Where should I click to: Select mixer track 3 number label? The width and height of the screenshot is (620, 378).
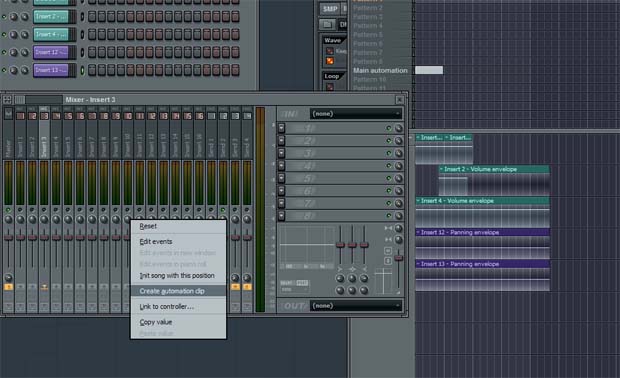point(44,116)
